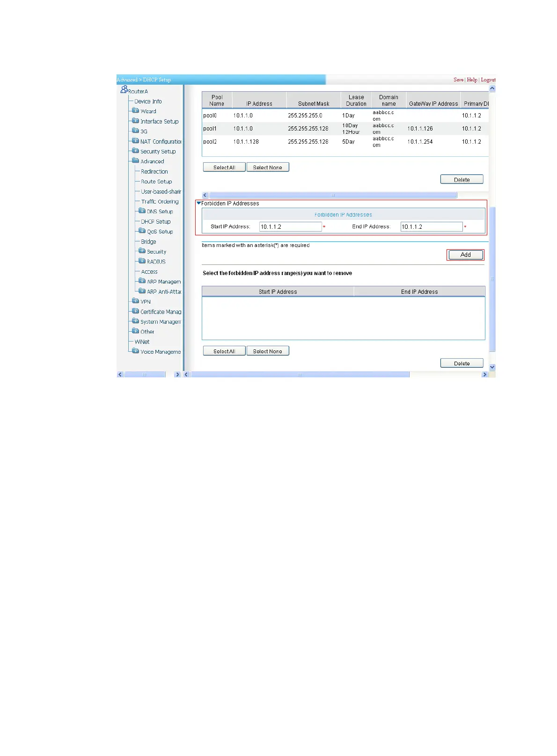
Task: Open the Security folder icon under Advanced
Action: click(x=142, y=251)
